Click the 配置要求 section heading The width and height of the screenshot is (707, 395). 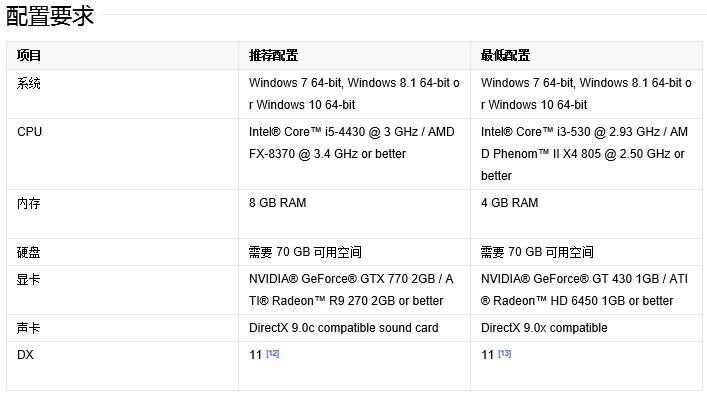click(x=50, y=16)
